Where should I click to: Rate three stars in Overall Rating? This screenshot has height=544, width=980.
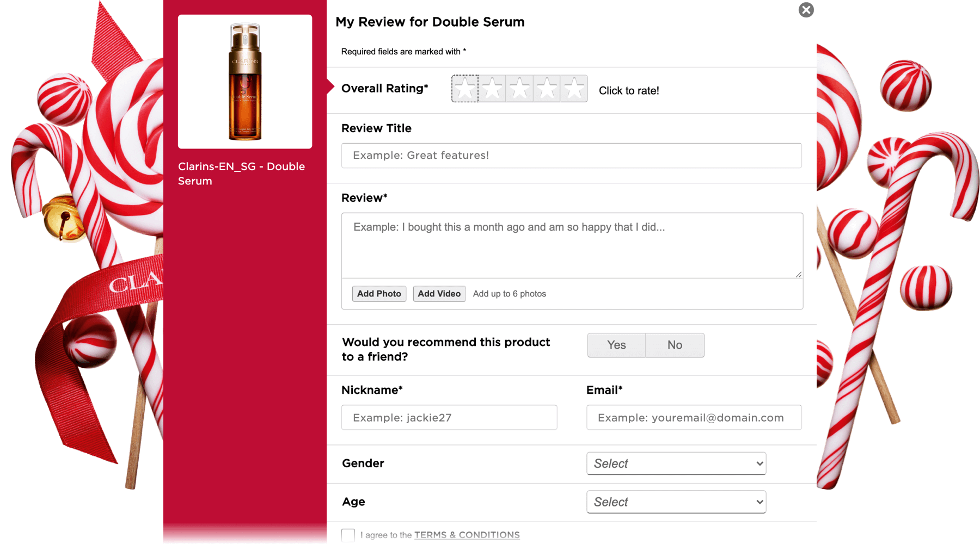pos(519,89)
